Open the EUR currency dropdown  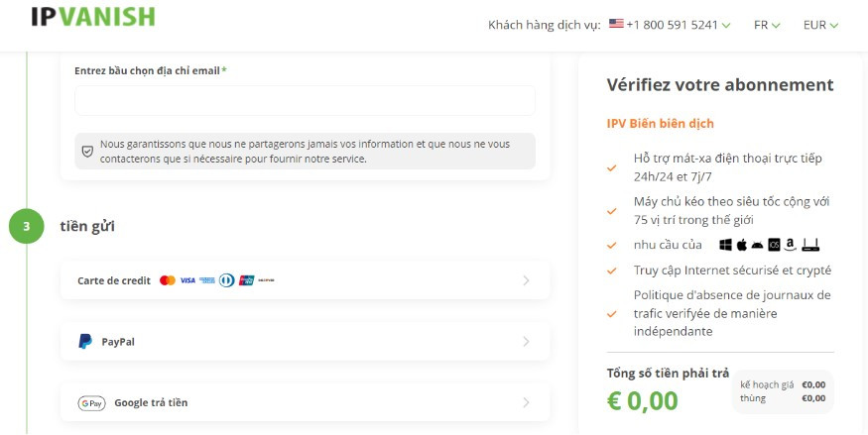820,25
